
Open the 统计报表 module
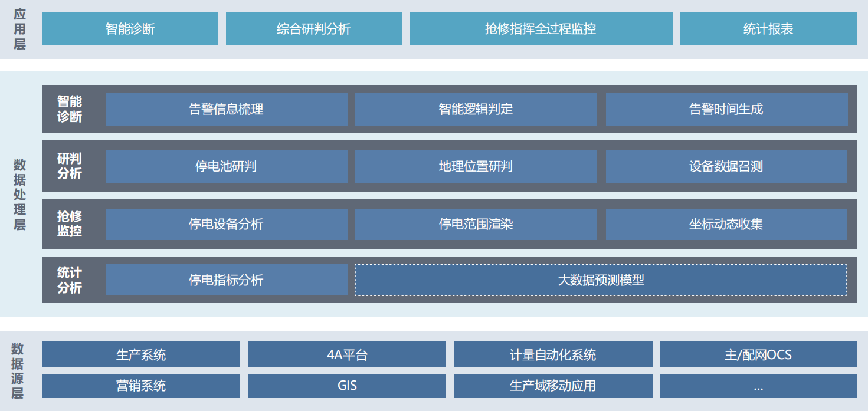pyautogui.click(x=767, y=27)
